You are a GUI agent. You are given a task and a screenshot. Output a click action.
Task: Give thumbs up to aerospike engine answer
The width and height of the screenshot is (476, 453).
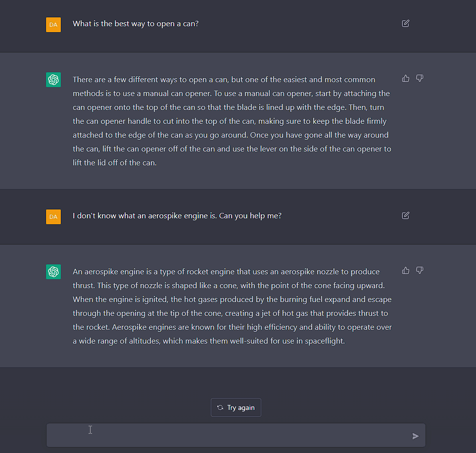(406, 270)
